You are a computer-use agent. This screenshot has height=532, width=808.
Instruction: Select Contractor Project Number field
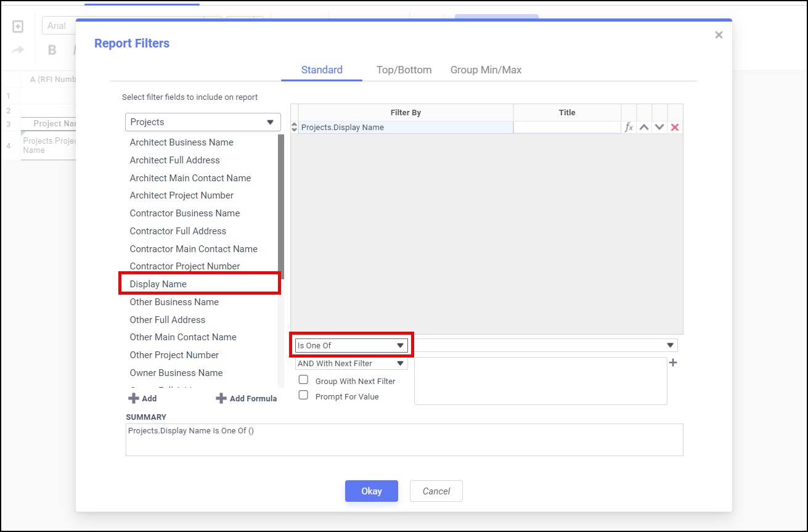tap(185, 266)
